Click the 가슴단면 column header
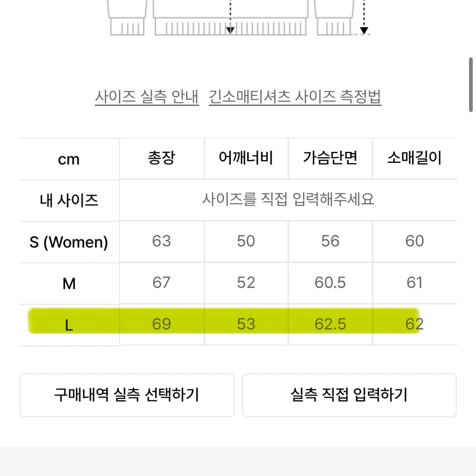The width and height of the screenshot is (476, 476). [x=330, y=158]
